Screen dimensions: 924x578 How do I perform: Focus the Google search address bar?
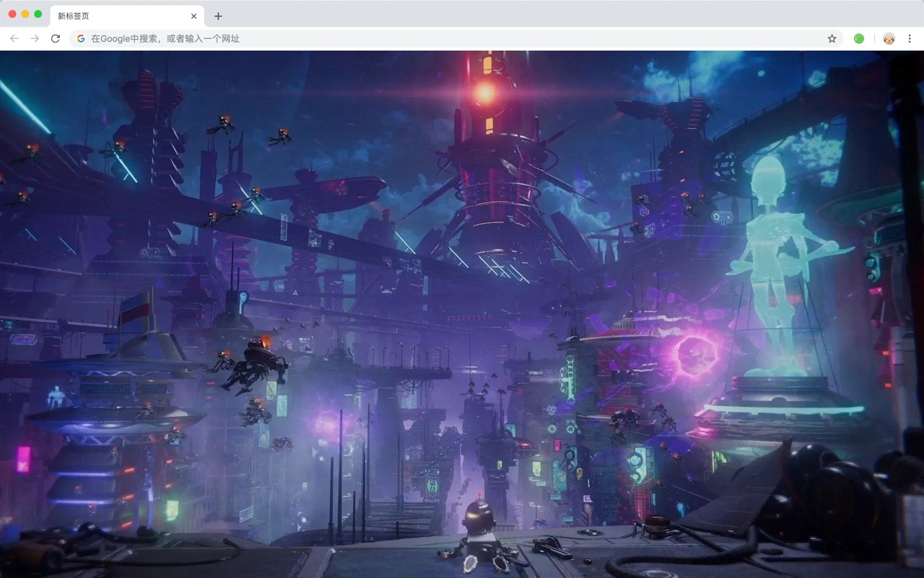point(456,38)
